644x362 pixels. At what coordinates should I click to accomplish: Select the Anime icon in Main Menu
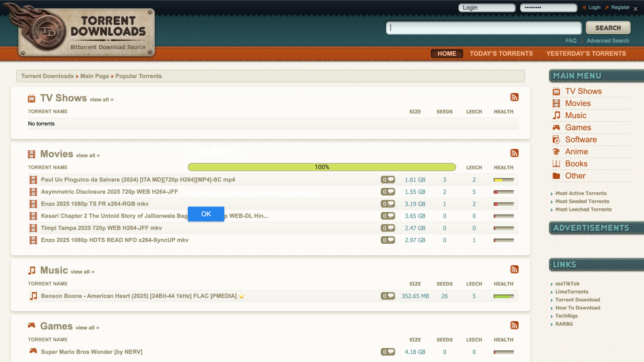coord(556,152)
